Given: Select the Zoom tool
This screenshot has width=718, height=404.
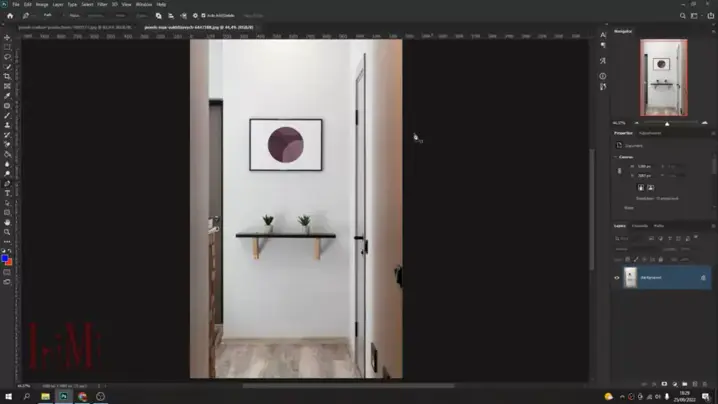Looking at the screenshot, I should (x=7, y=232).
